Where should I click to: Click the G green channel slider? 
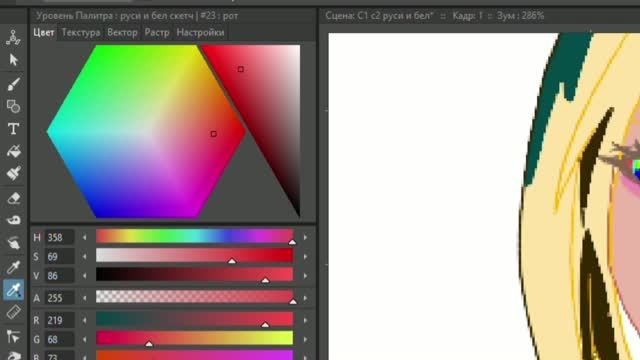click(194, 338)
